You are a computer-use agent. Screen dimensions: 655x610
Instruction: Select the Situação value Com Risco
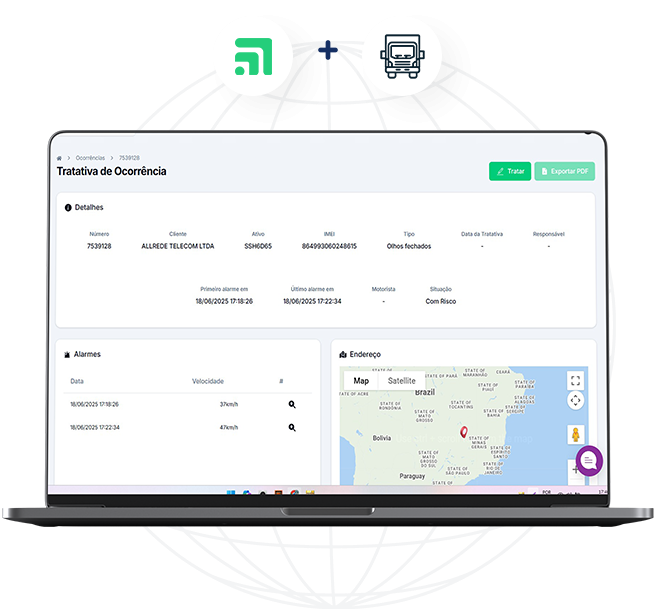(x=441, y=301)
